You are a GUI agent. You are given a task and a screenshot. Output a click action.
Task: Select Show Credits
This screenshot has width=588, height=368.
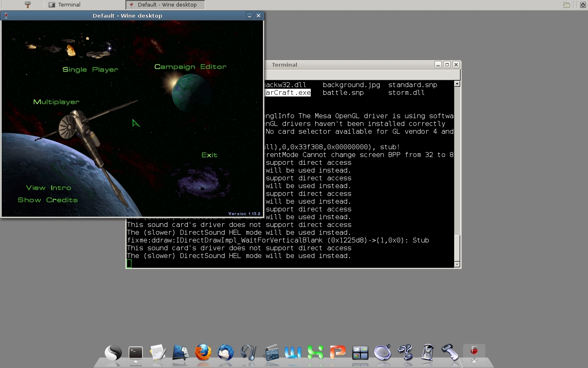pyautogui.click(x=48, y=200)
